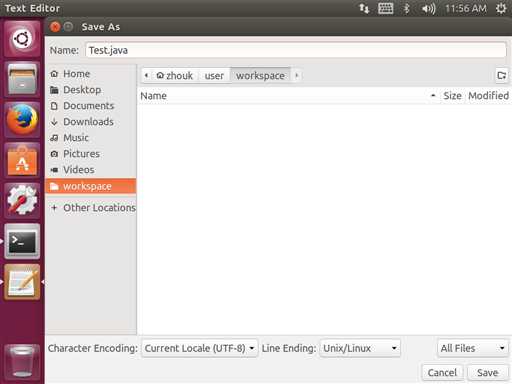Click the path bar back arrow
This screenshot has width=512, height=384.
(146, 76)
